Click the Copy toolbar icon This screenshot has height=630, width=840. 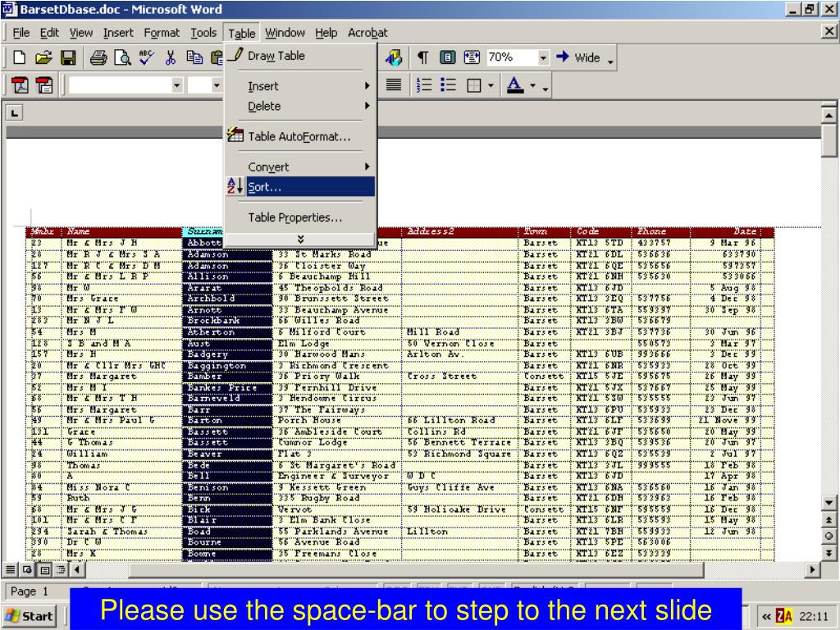[194, 57]
